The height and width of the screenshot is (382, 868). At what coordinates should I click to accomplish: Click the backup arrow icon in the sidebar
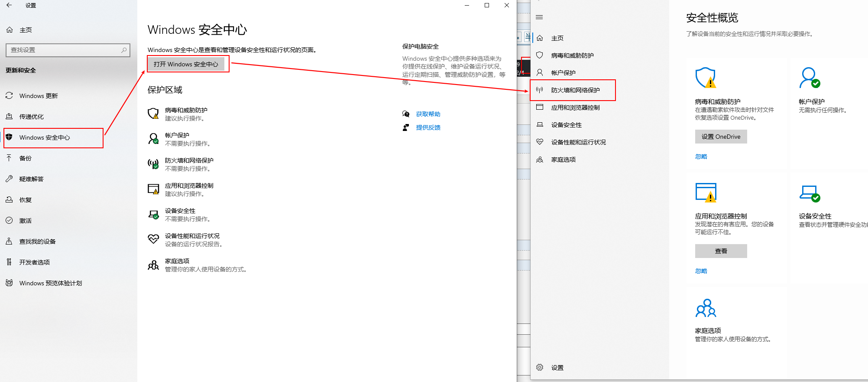coord(9,158)
